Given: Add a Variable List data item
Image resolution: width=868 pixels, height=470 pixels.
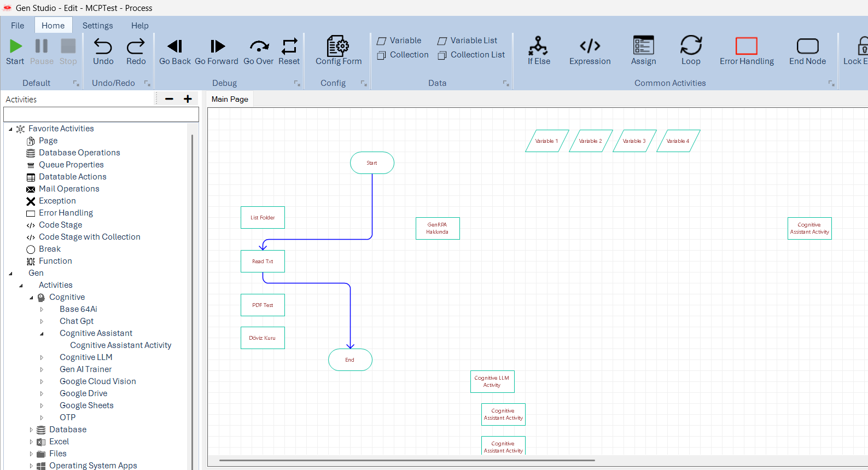Looking at the screenshot, I should 468,40.
